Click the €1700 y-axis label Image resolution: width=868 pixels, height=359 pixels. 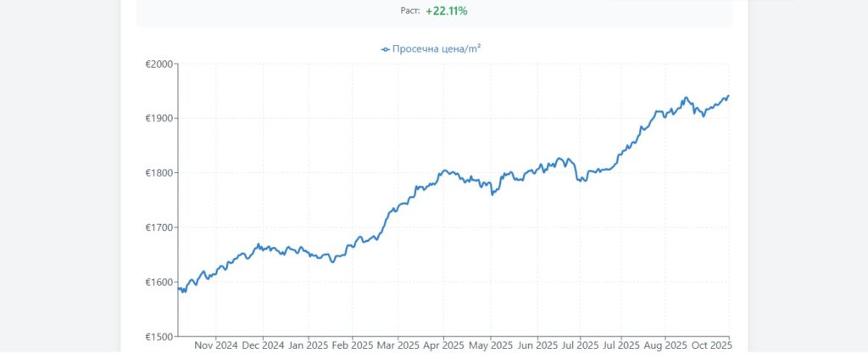pos(159,227)
